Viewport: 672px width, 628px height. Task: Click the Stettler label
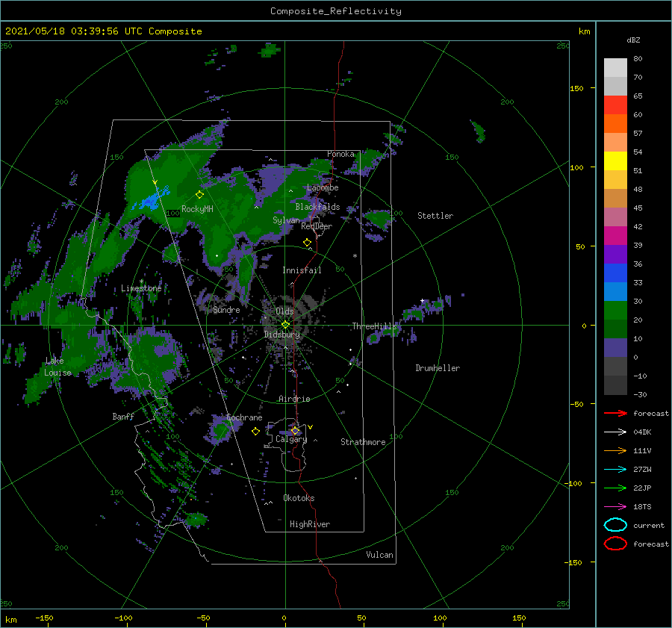pos(435,216)
